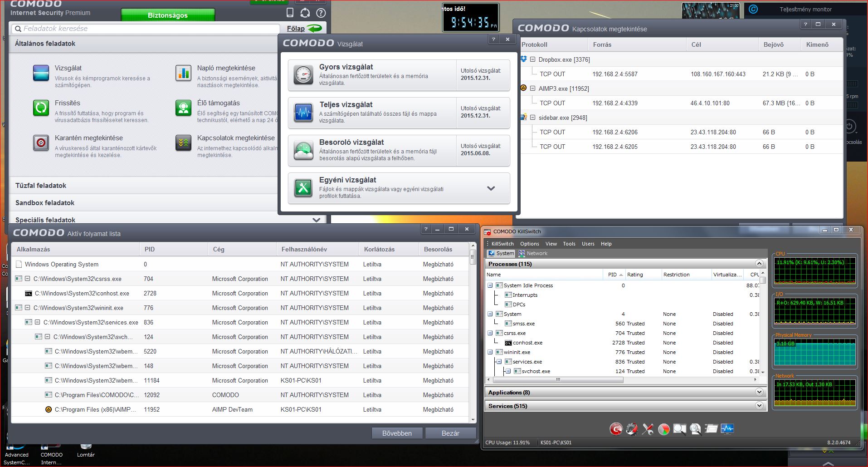Viewport: 868px width, 467px height.
Task: Collapse the Processes (115) section in KillSwitch
Action: coord(759,264)
